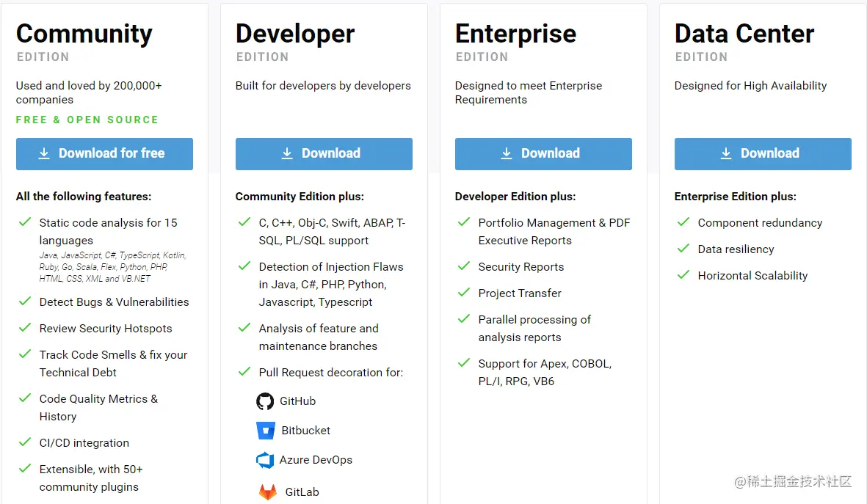Click download arrow icon in Enterprise button
The image size is (867, 504).
click(x=506, y=153)
